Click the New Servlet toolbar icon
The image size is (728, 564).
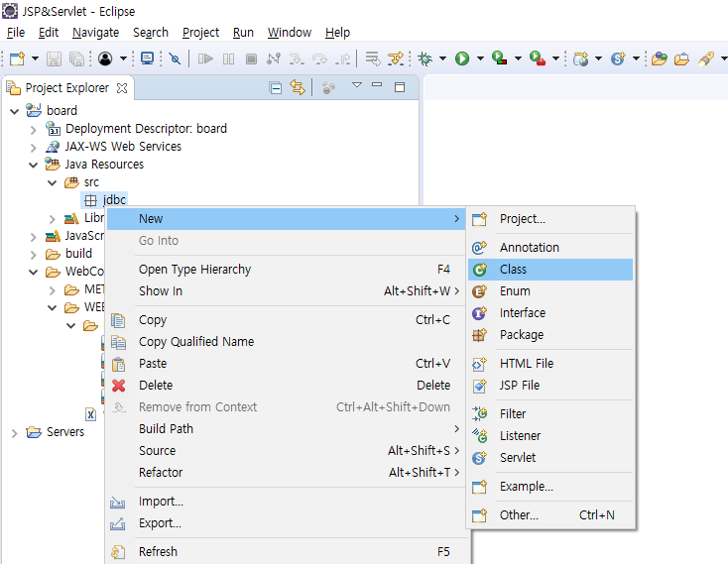(x=618, y=58)
